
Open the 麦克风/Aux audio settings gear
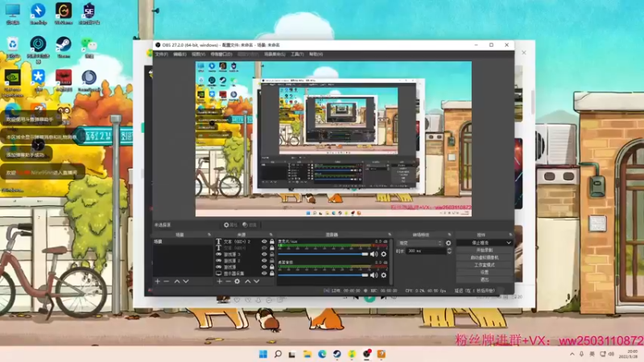tap(384, 254)
